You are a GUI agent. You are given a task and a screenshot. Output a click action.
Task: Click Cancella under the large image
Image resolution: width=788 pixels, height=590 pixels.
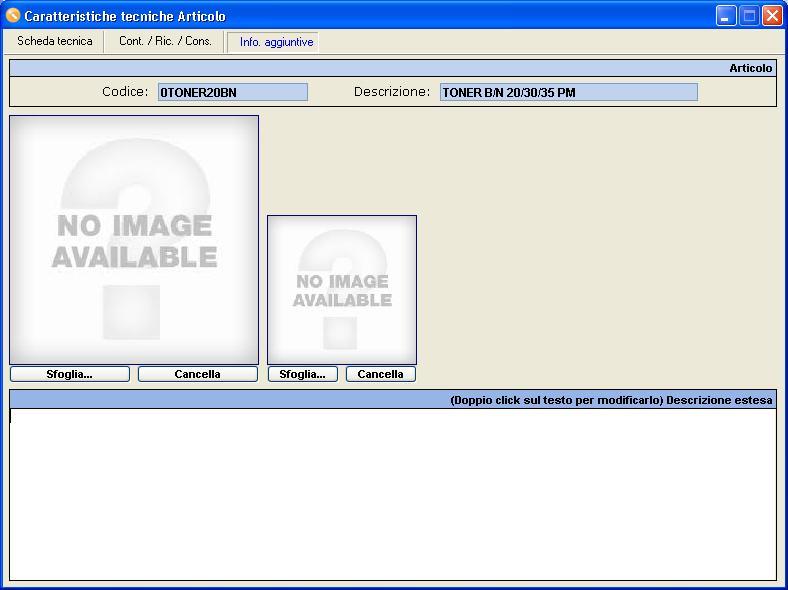tap(198, 374)
